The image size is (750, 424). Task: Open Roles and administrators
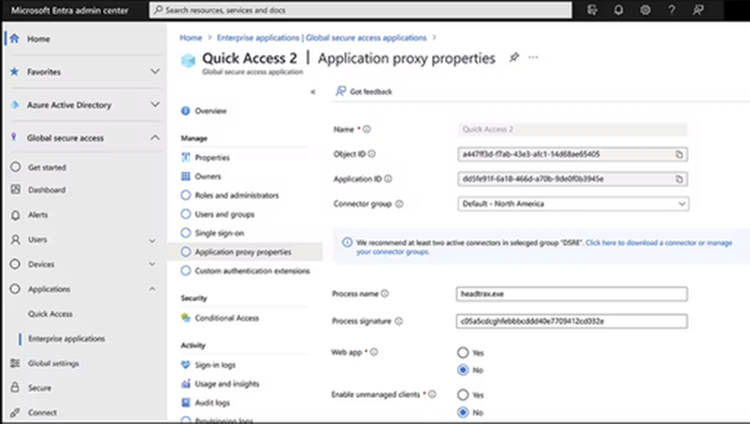[237, 195]
